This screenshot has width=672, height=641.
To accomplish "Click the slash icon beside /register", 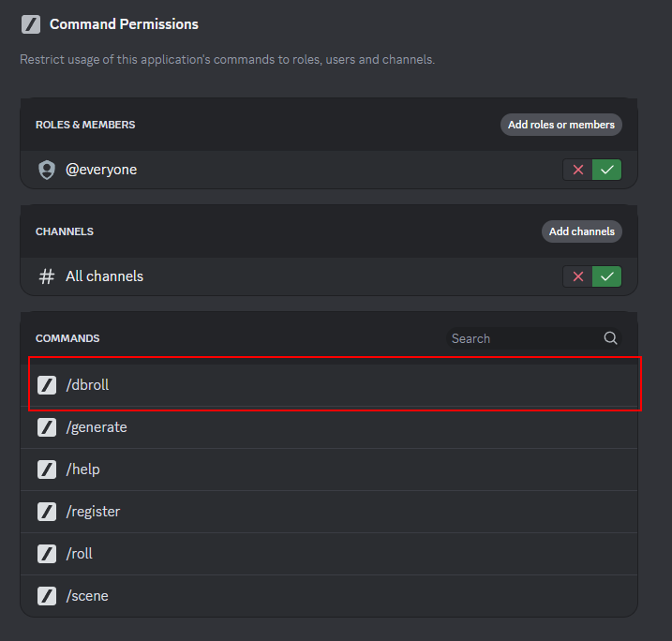I will click(46, 512).
